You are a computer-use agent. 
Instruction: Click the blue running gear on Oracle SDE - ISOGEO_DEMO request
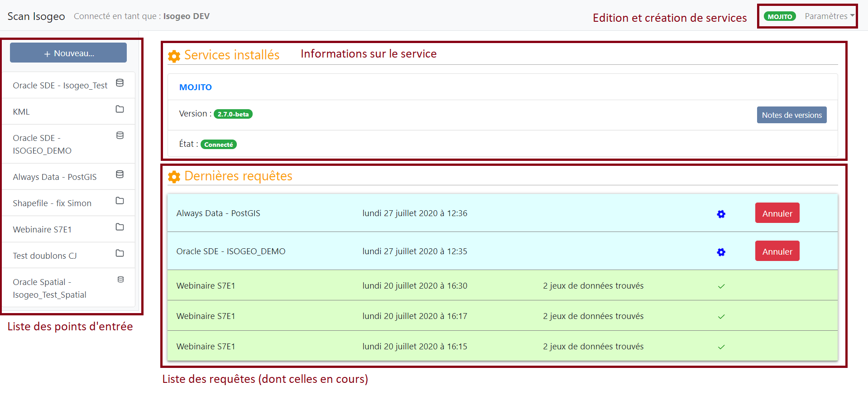(x=721, y=252)
